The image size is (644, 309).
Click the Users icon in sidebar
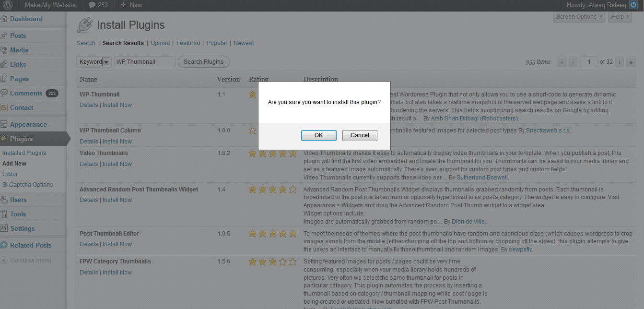4,200
